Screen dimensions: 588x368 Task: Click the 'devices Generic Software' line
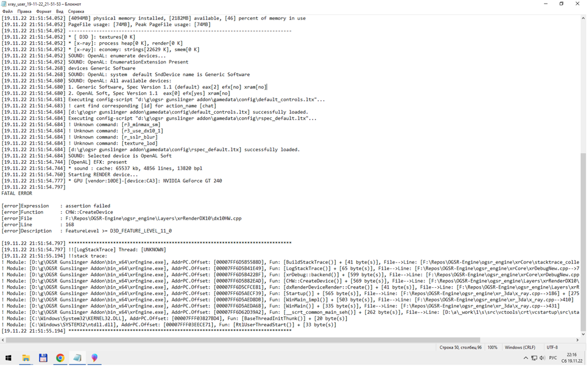point(69,68)
